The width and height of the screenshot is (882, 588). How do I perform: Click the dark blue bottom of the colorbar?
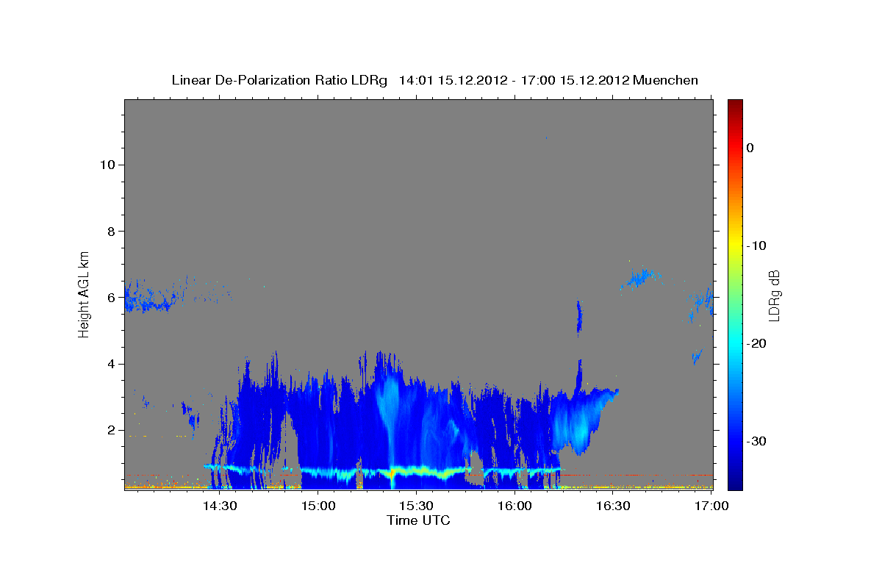coord(735,481)
